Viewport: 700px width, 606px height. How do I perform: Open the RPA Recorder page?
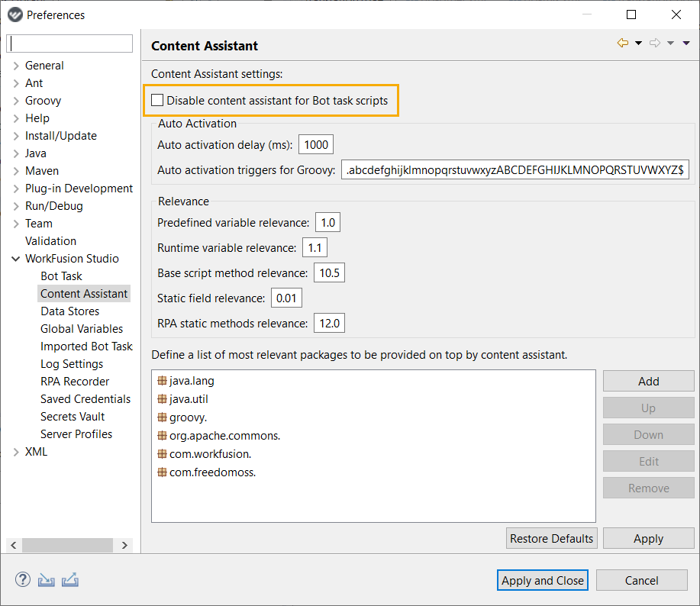75,382
